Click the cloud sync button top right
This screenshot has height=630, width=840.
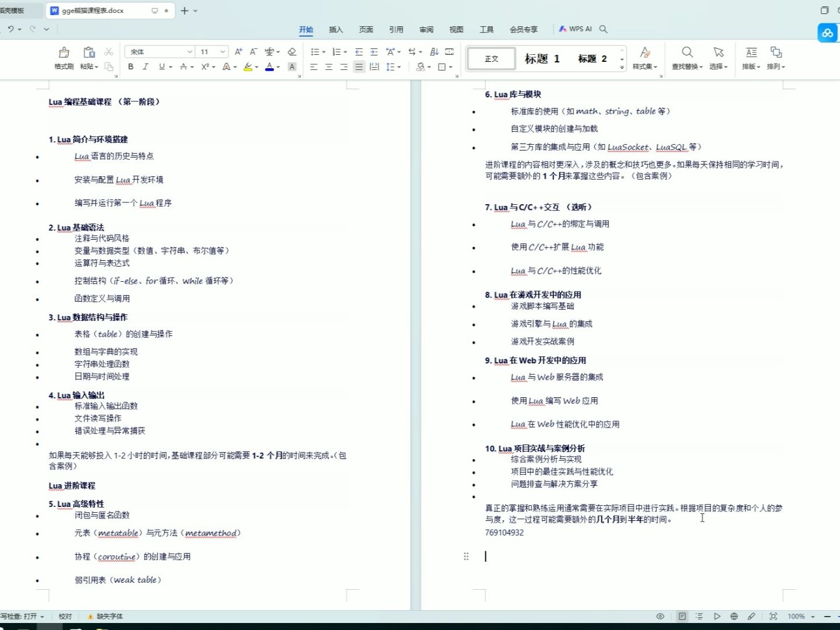tap(828, 33)
